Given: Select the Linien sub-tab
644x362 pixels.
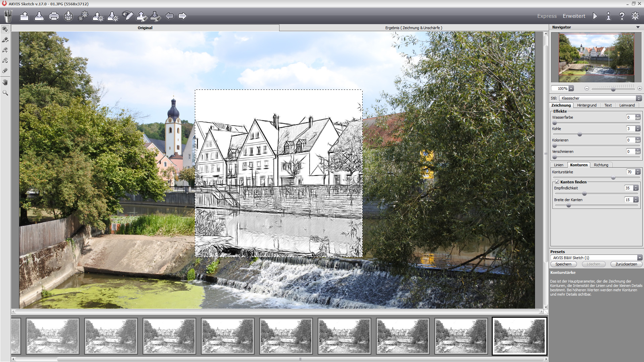Looking at the screenshot, I should coord(558,165).
